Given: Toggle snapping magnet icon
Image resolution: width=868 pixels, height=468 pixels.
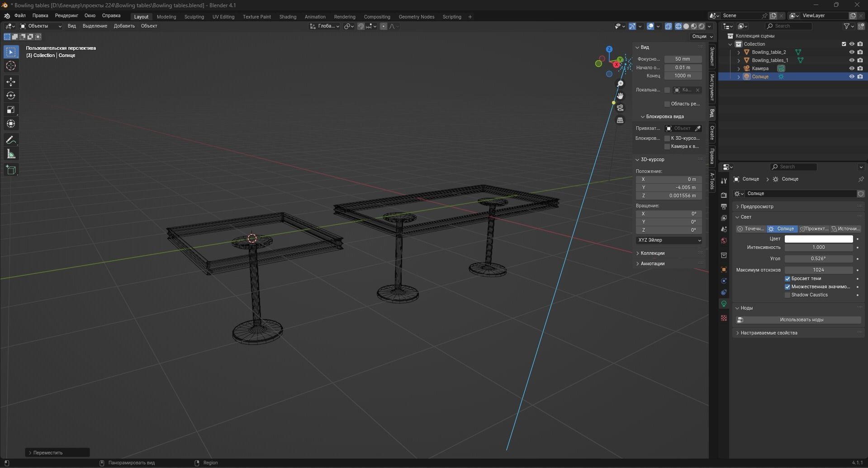Looking at the screenshot, I should pos(361,26).
